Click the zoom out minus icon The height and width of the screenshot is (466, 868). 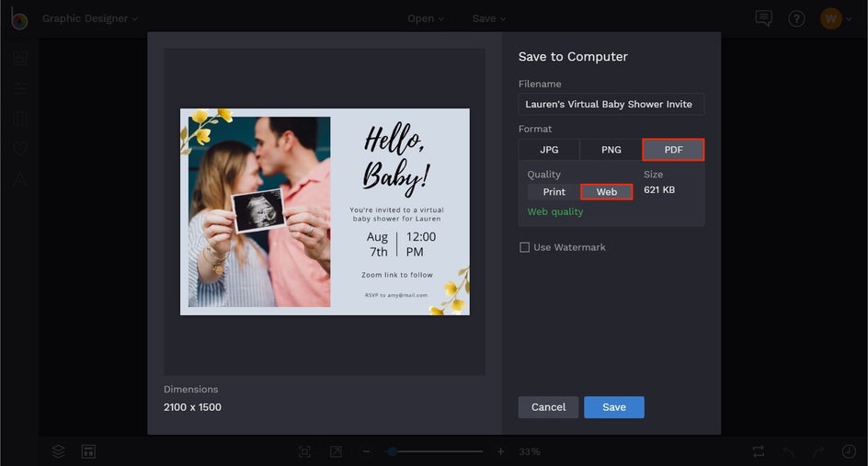[x=366, y=451]
